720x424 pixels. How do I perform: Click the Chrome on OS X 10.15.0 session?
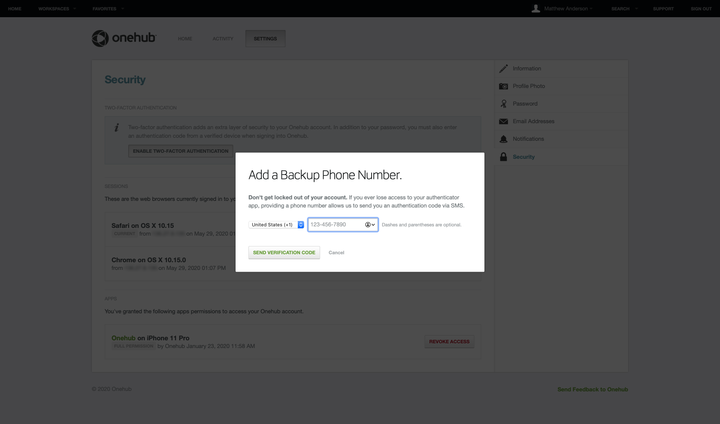(148, 260)
